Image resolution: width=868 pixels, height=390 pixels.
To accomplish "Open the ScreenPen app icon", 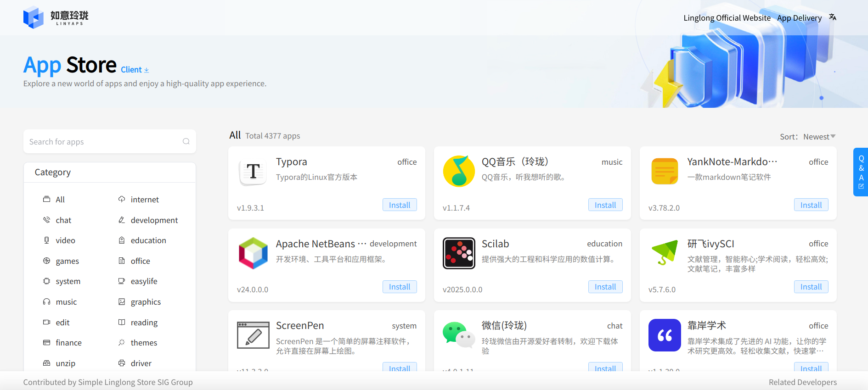I will click(253, 335).
